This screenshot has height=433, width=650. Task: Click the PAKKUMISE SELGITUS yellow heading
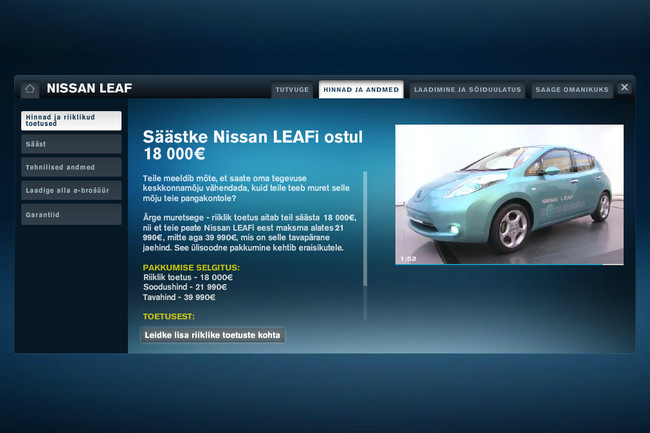tap(191, 268)
